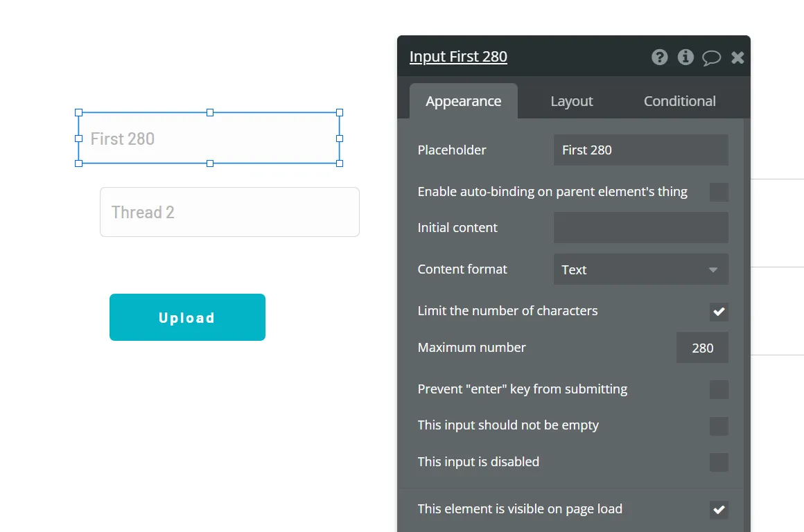
Task: Select the Thread 2 input on canvas
Action: (229, 212)
